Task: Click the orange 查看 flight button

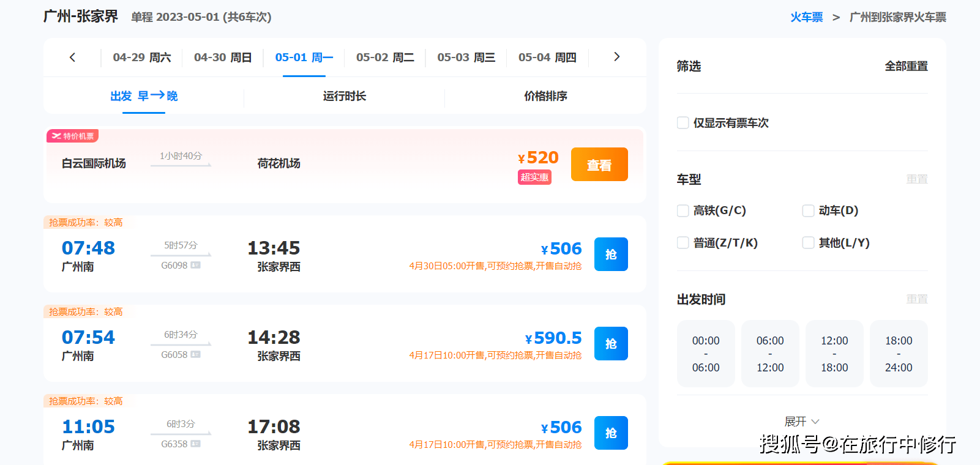Action: (x=599, y=165)
